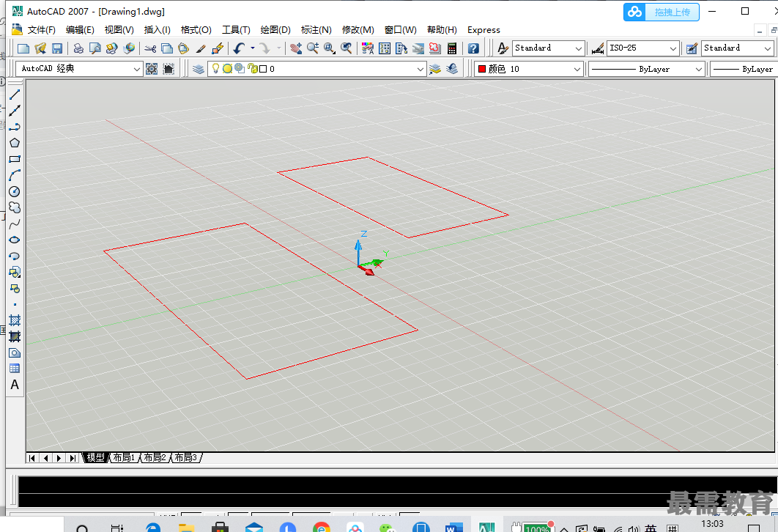Click the Pan realtime hand icon
Image resolution: width=778 pixels, height=532 pixels.
pyautogui.click(x=296, y=48)
